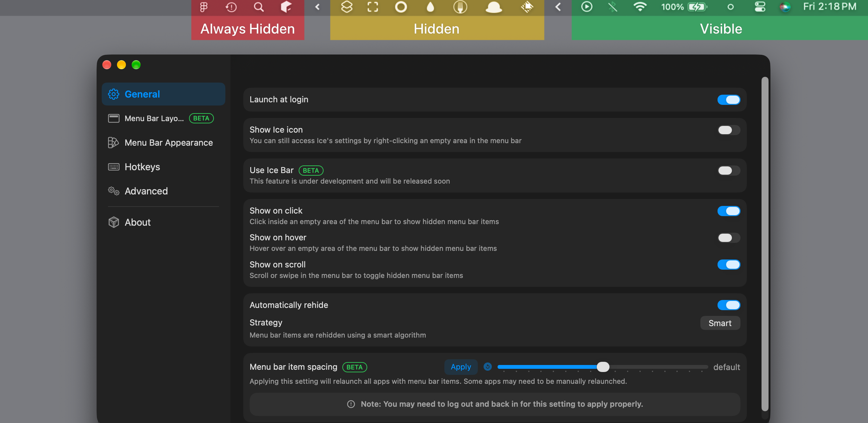The width and height of the screenshot is (868, 423).
Task: Open the Wi-Fi status menu
Action: [x=639, y=7]
